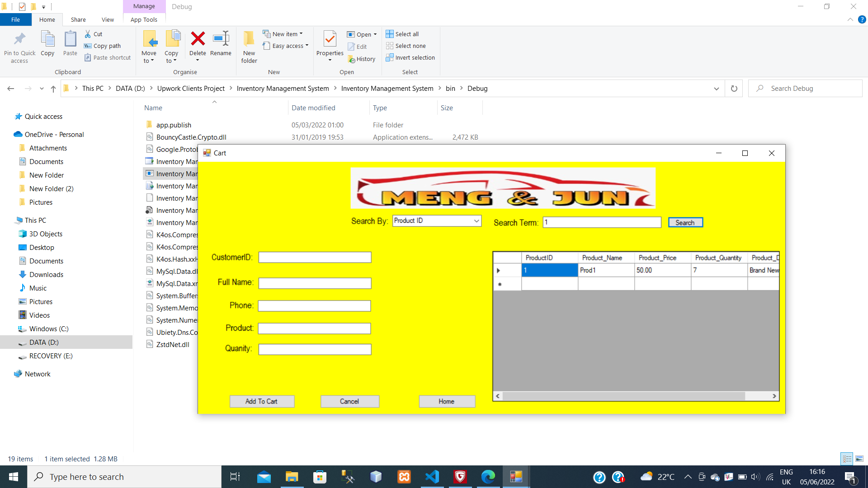This screenshot has width=868, height=488.
Task: Click the CustomerID text field
Action: [315, 258]
